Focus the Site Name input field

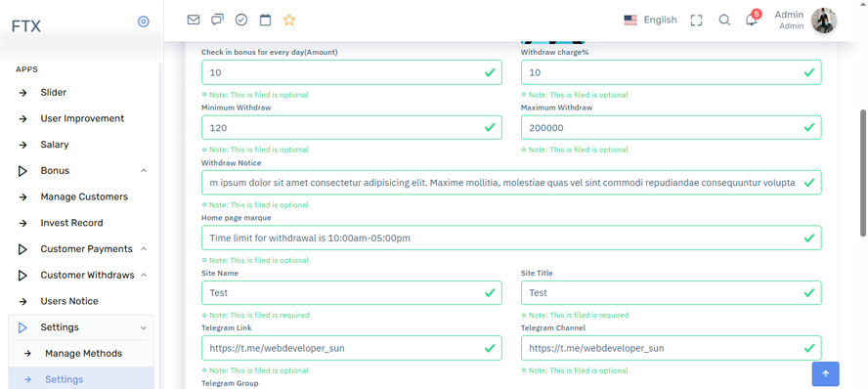[x=352, y=292]
